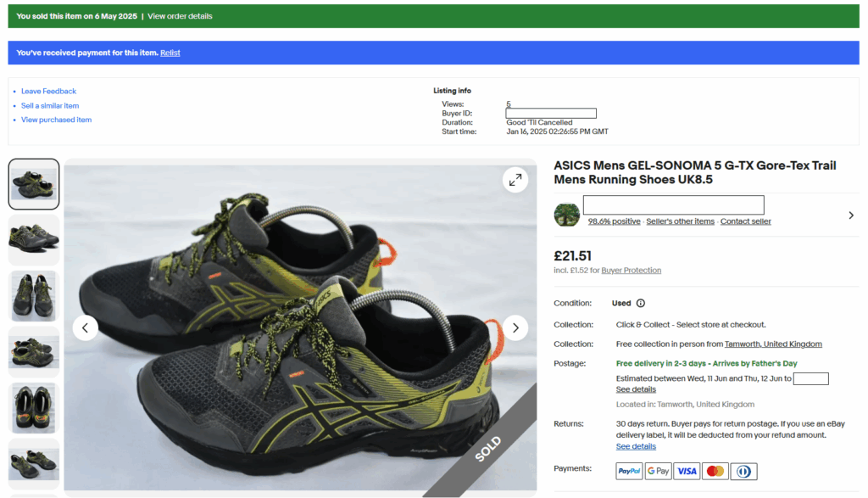Click the Google Pay payment icon
Screen dimensions: 868x498
pos(658,472)
